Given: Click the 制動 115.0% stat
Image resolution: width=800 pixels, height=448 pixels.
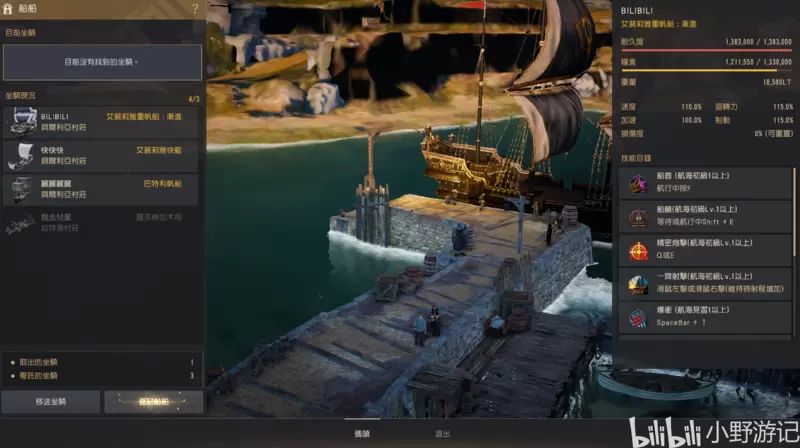Looking at the screenshot, I should coord(754,120).
